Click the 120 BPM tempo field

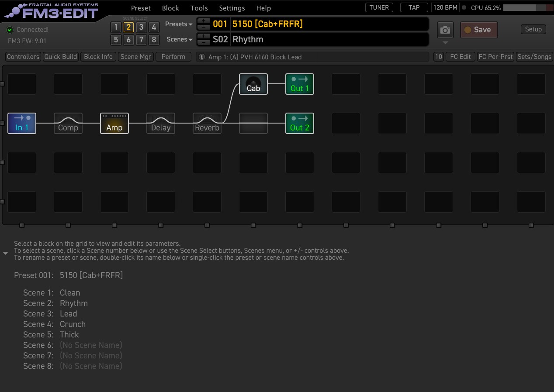click(444, 7)
